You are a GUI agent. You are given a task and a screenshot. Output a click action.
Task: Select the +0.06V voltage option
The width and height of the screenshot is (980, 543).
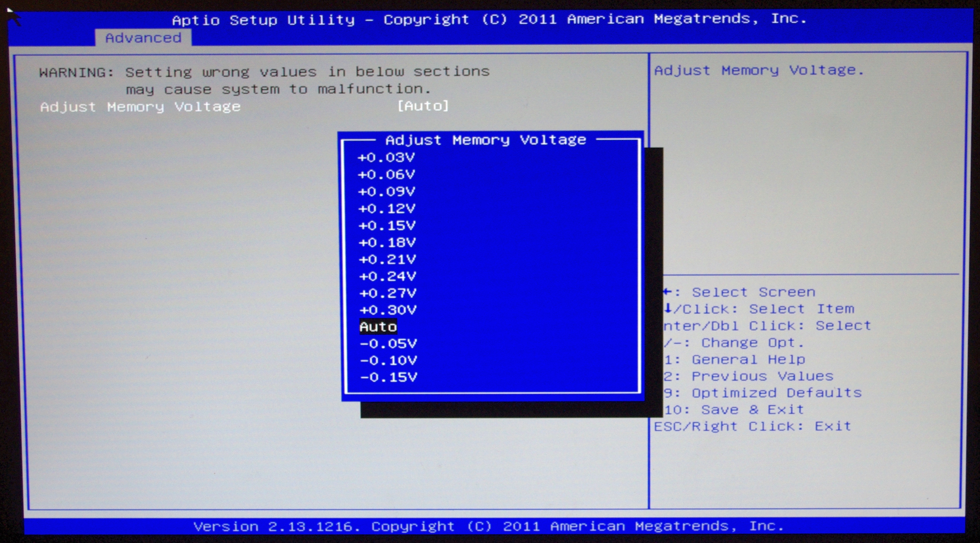(x=386, y=175)
